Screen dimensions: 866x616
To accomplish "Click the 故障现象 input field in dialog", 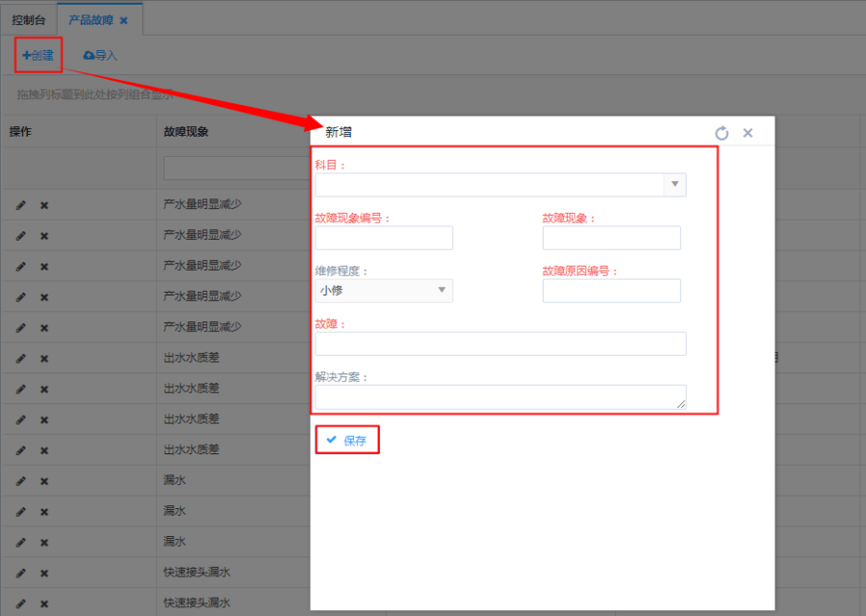I will pyautogui.click(x=611, y=238).
